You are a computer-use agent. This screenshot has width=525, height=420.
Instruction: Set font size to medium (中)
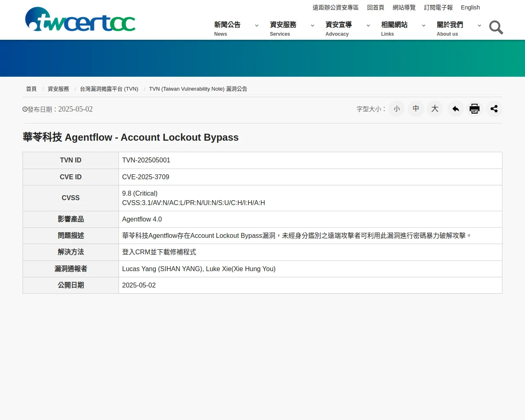pyautogui.click(x=416, y=109)
